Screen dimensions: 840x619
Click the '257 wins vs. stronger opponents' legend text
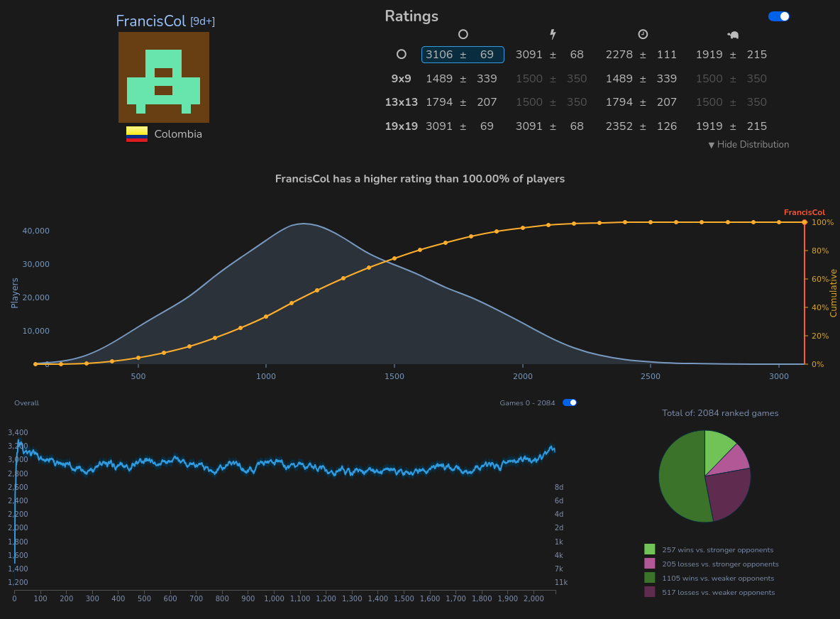717,550
